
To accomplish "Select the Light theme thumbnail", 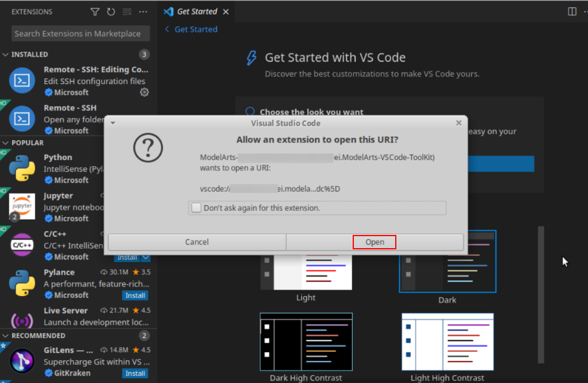I will (x=306, y=272).
